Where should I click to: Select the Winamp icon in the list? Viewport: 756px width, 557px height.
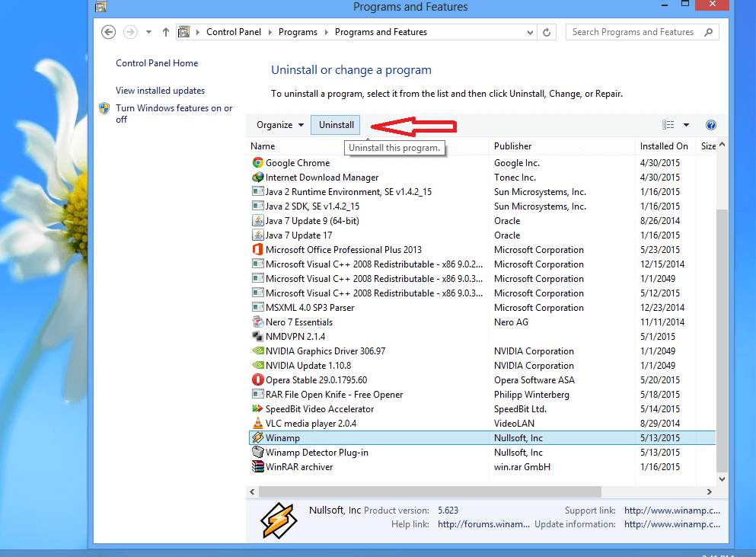(258, 438)
